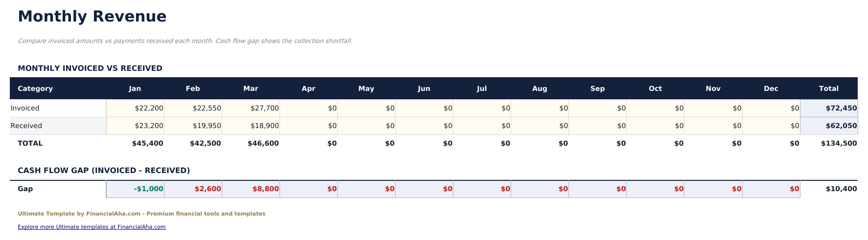The image size is (868, 240).
Task: Click the Received Total cell showing $62,050
Action: tap(829, 126)
